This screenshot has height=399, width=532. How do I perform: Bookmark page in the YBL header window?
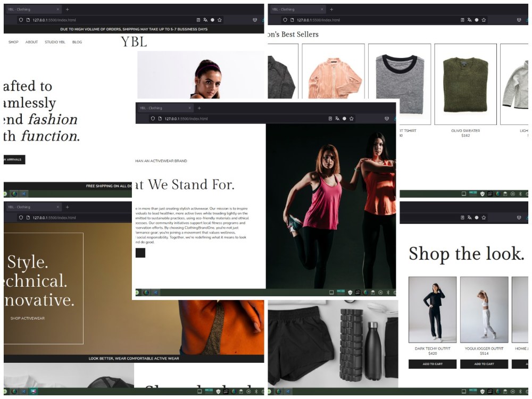pos(220,20)
